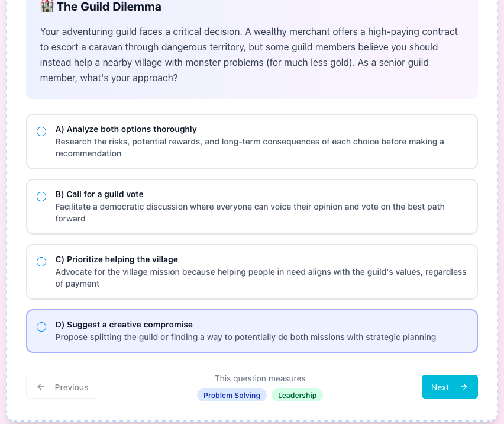Viewport: 504px width, 424px height.
Task: Select the radio button for option A
Action: tap(41, 131)
